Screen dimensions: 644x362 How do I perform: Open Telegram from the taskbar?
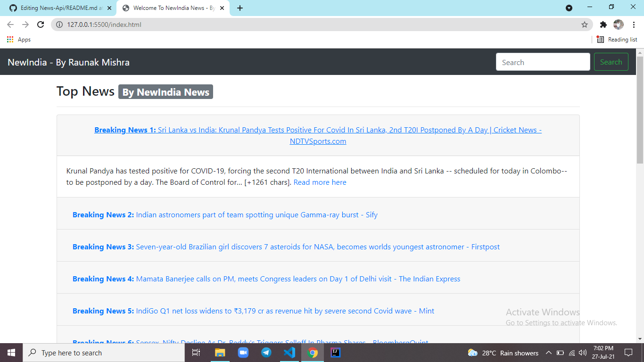[x=266, y=353]
